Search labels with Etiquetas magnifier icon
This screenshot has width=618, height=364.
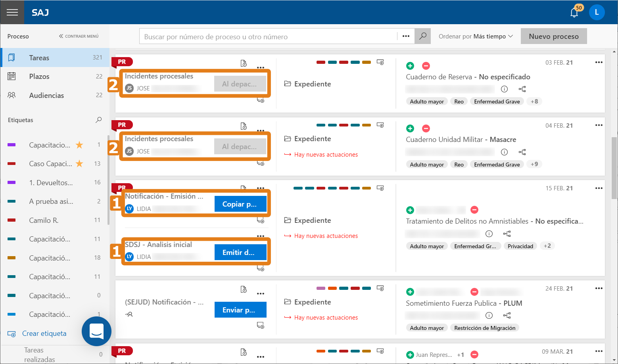[98, 120]
